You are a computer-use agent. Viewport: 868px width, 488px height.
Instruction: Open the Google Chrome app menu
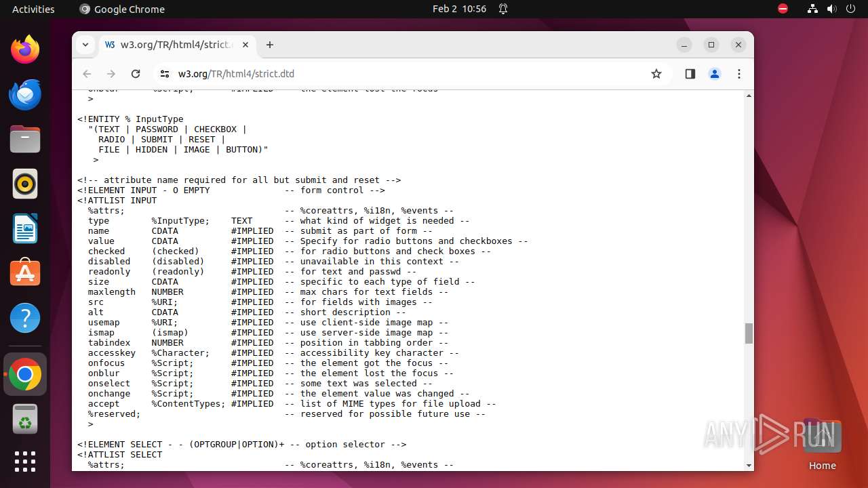click(122, 9)
